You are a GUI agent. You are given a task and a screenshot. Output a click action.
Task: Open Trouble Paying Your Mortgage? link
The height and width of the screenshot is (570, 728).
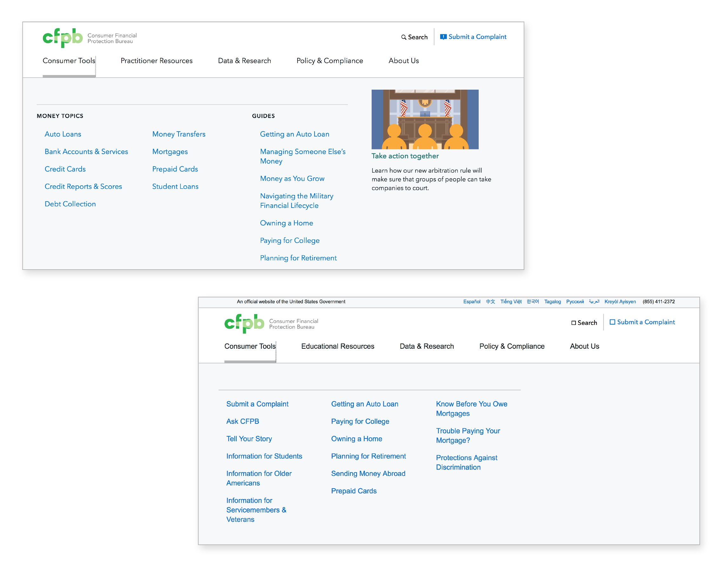468,436
